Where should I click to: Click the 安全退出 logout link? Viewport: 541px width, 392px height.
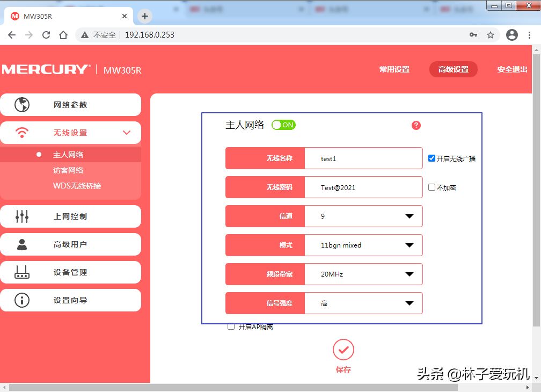(x=512, y=69)
